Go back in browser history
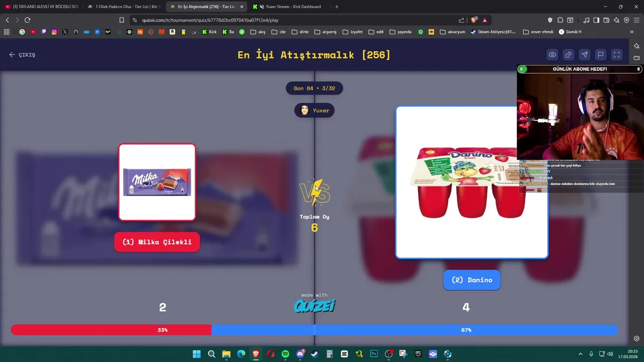This screenshot has width=644, height=362. pos(7,20)
